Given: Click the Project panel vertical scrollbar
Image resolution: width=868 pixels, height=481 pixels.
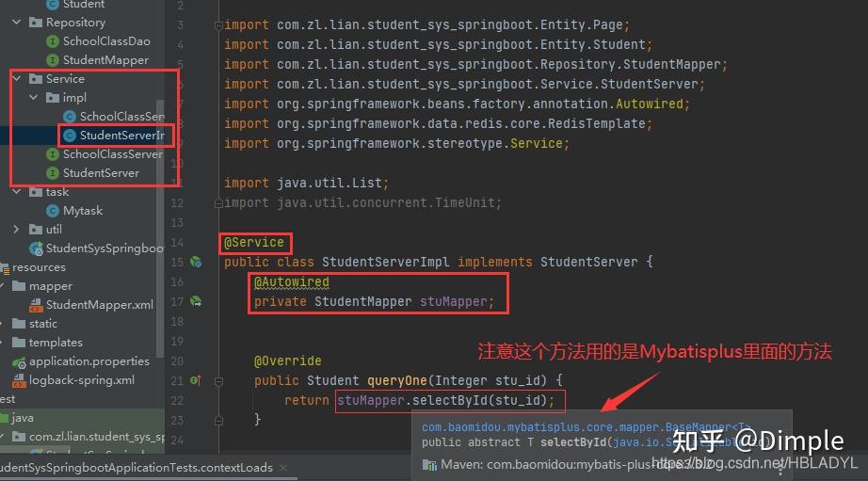Looking at the screenshot, I should click(x=161, y=228).
